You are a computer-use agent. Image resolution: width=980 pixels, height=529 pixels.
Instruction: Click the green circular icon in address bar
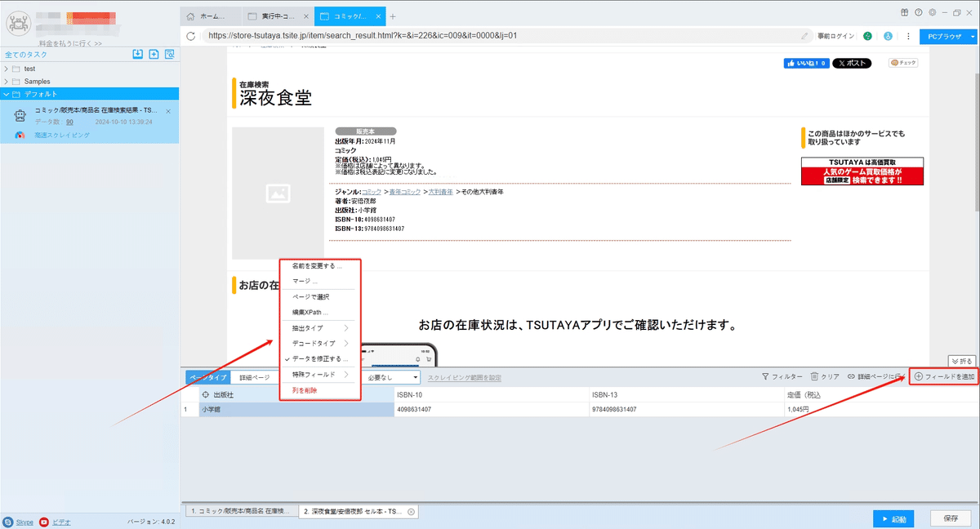pyautogui.click(x=867, y=36)
